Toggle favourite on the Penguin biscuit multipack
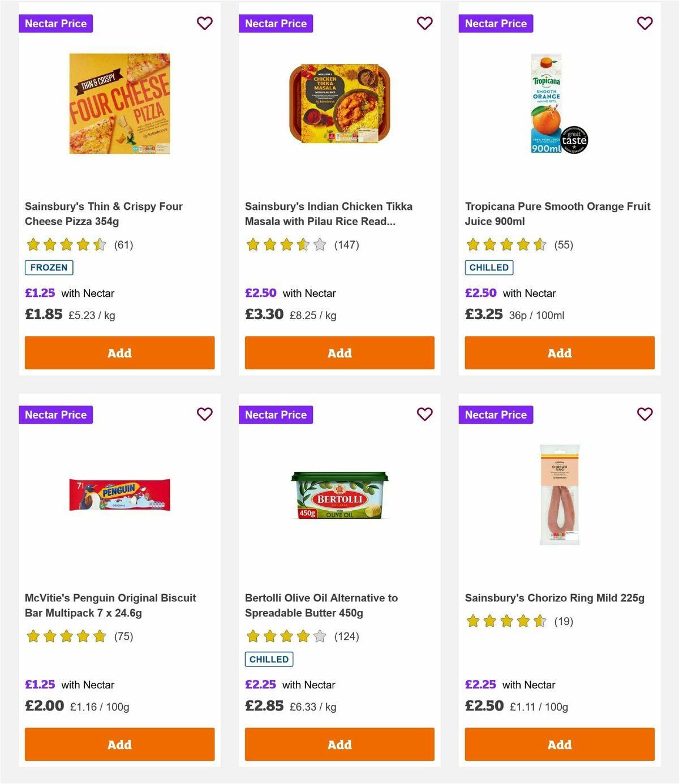Viewport: 679px width, 784px height. 205,414
